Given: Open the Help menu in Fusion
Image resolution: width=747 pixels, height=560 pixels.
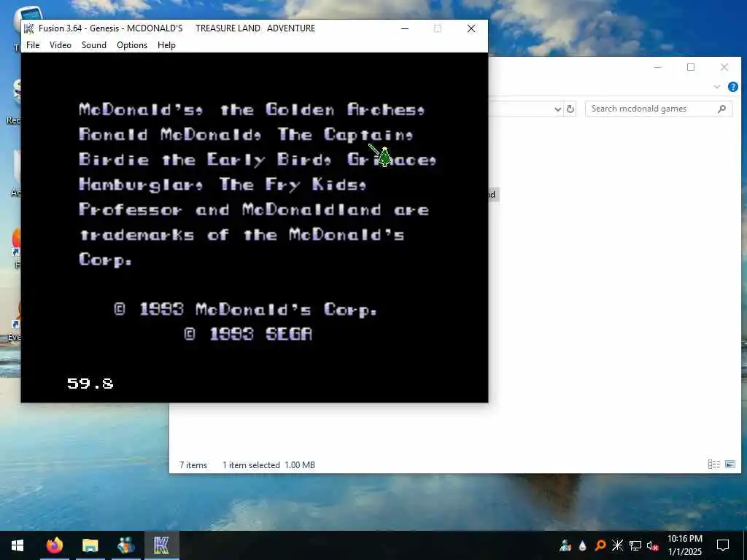Looking at the screenshot, I should [167, 45].
